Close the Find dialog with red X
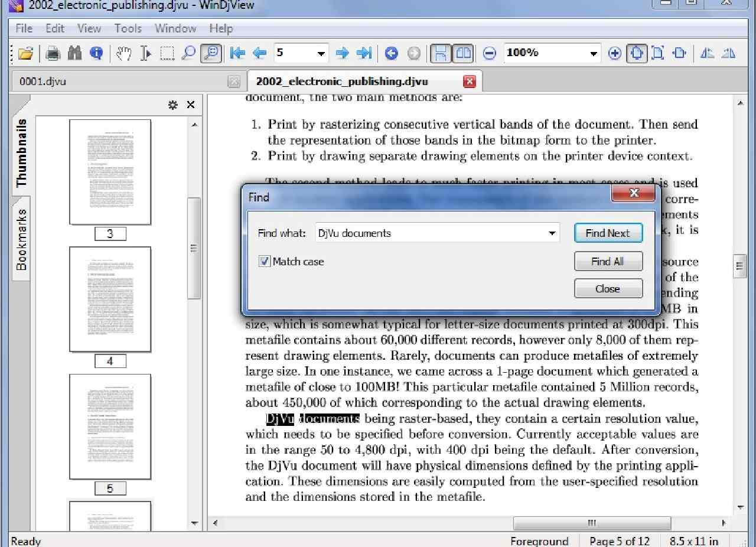756x547 pixels. click(633, 193)
